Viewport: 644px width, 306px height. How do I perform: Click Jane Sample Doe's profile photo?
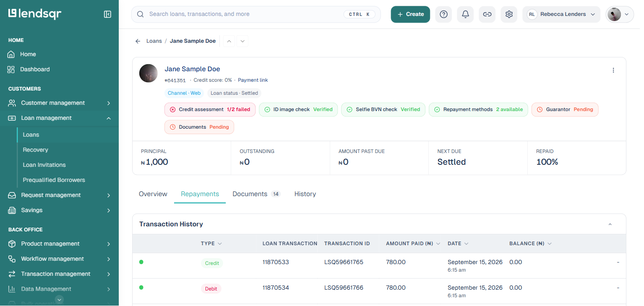click(149, 73)
